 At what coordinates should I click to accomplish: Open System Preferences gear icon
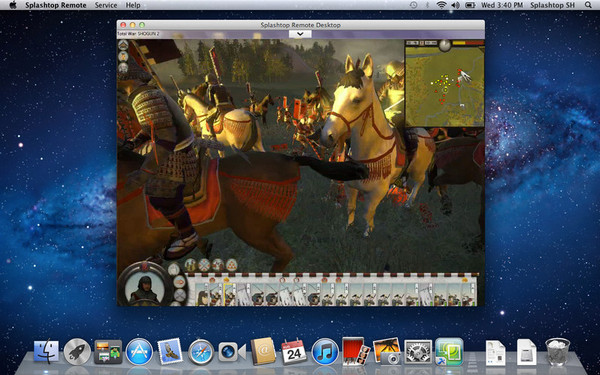click(418, 352)
